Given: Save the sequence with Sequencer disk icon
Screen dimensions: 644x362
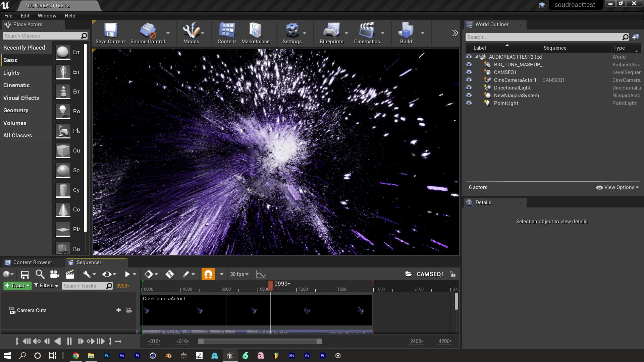Looking at the screenshot, I should click(24, 275).
